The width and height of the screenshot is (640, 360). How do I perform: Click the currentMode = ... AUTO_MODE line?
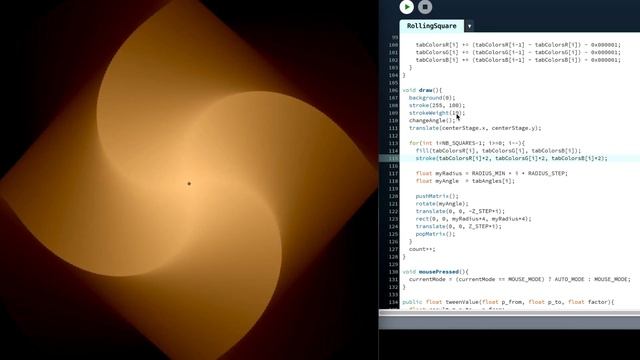click(x=520, y=280)
